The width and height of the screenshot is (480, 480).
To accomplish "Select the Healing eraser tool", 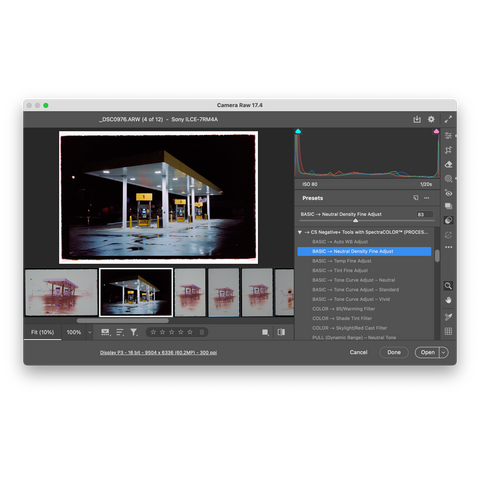I will tap(448, 164).
